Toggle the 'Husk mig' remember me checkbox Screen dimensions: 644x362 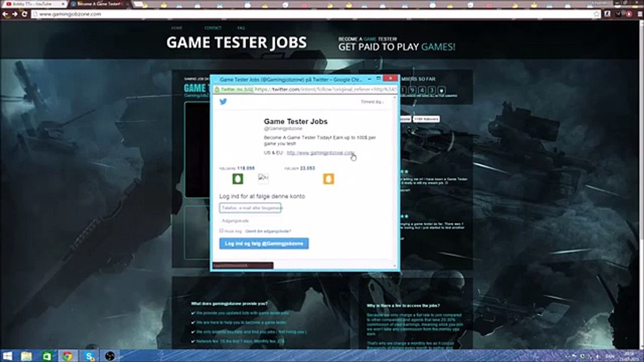tap(221, 231)
